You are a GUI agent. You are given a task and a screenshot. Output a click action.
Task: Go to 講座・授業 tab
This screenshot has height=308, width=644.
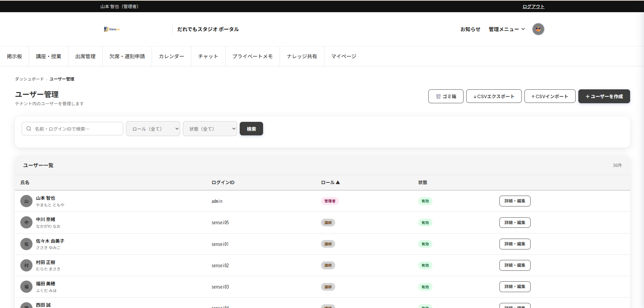[x=49, y=56]
